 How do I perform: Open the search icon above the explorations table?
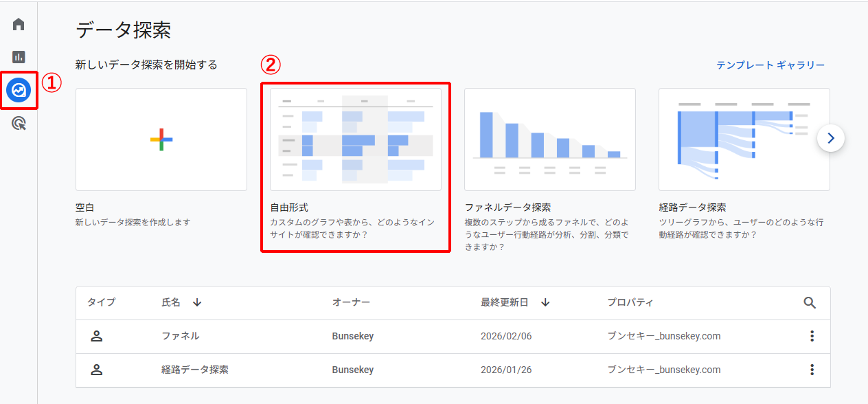pos(810,302)
